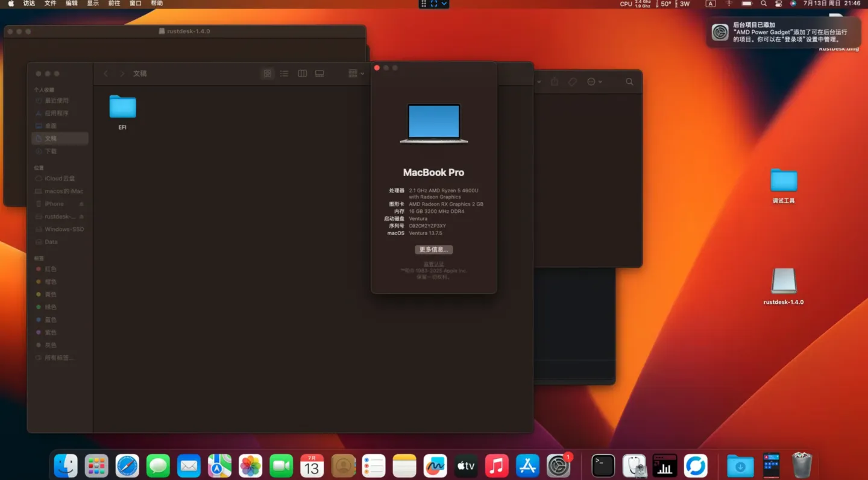Launch Terminal from the Dock
The image size is (868, 480).
(x=603, y=466)
